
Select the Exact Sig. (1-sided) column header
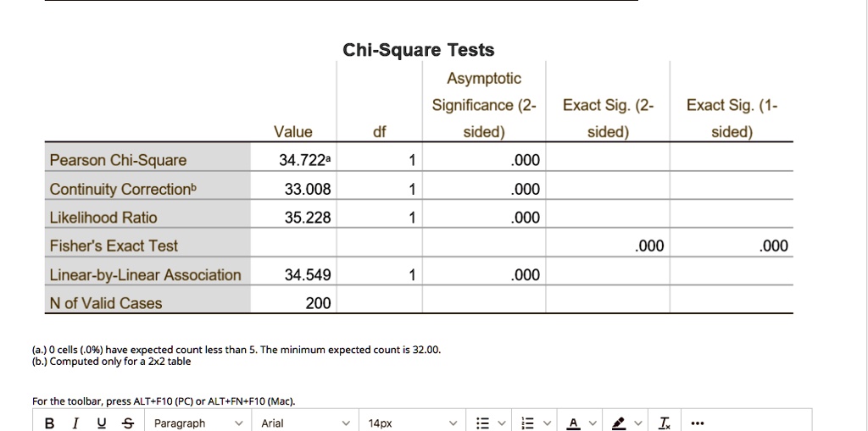[x=732, y=119]
